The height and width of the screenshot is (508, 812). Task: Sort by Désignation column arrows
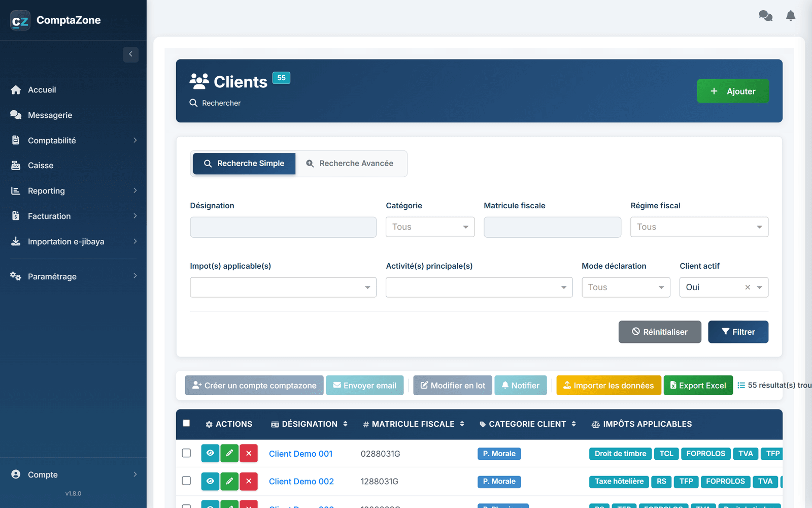(x=345, y=424)
